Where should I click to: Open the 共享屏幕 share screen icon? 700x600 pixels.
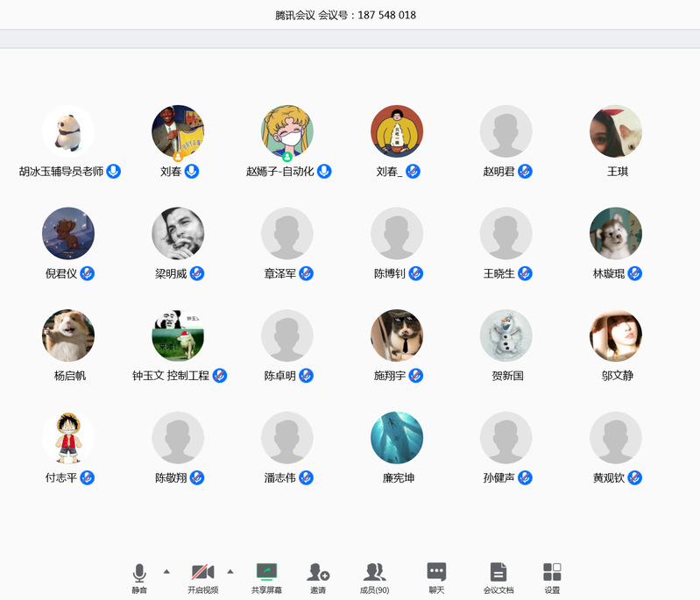[266, 573]
